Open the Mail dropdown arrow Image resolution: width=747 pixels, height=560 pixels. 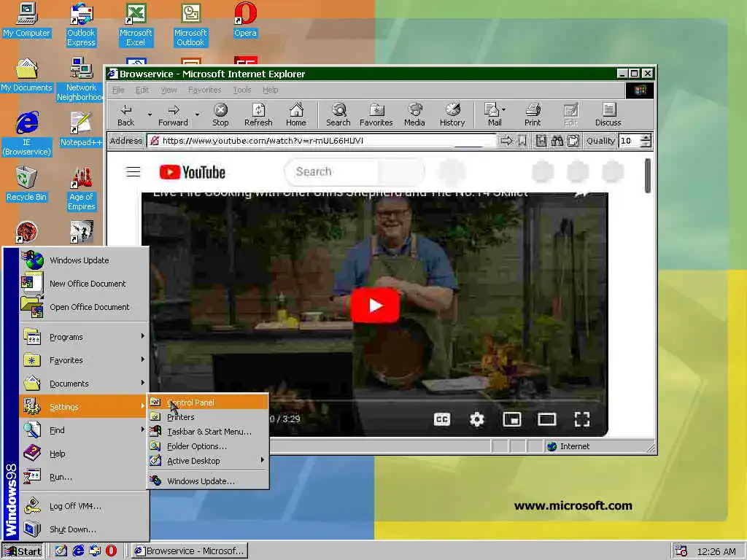[x=504, y=109]
